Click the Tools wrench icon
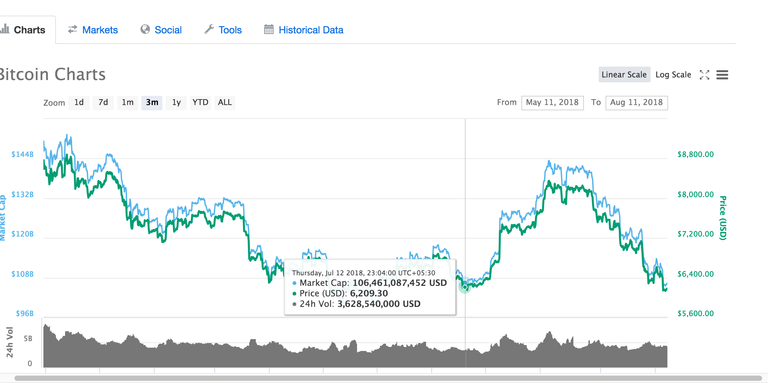This screenshot has height=383, width=768. 209,29
